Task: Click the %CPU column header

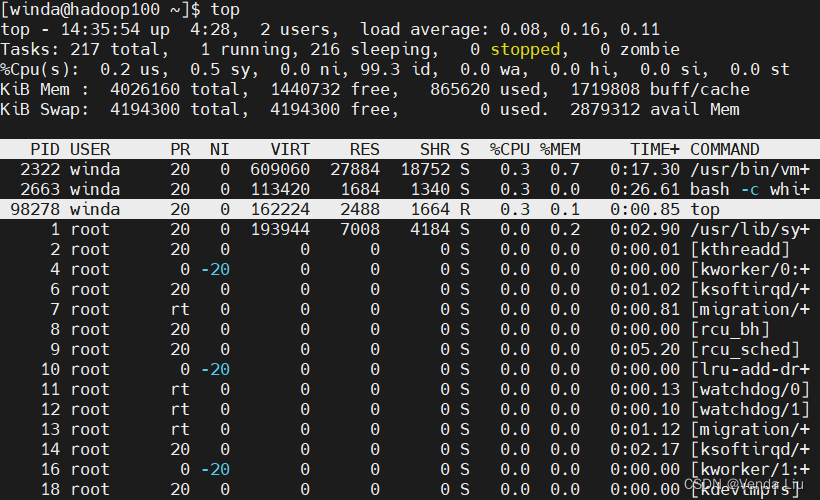Action: coord(510,150)
